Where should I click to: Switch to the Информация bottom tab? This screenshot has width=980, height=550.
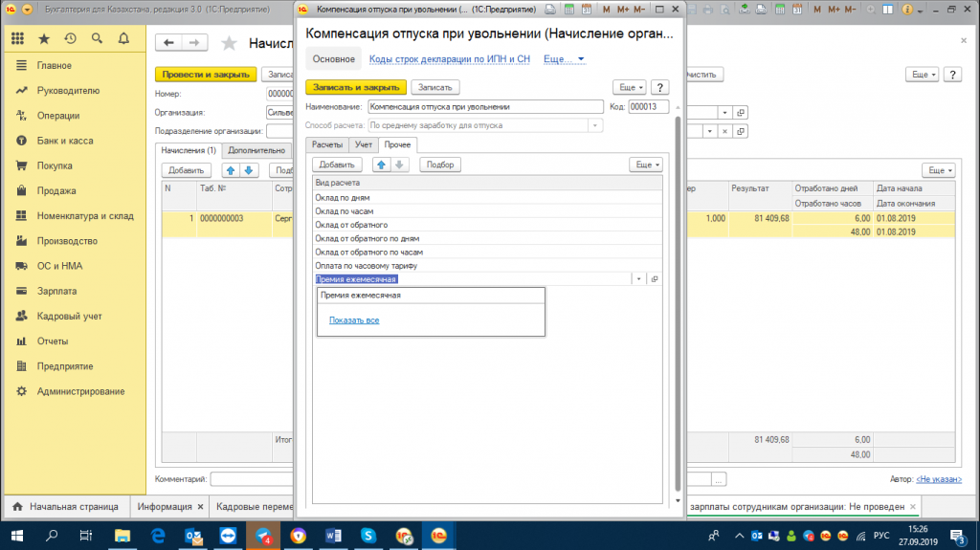point(165,507)
